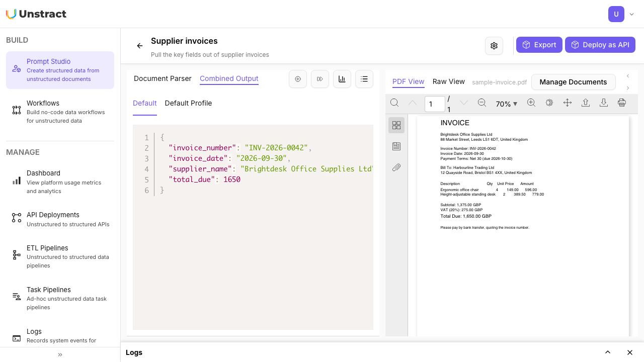Run all documents with the fast-forward icon
The height and width of the screenshot is (362, 644).
tap(320, 79)
